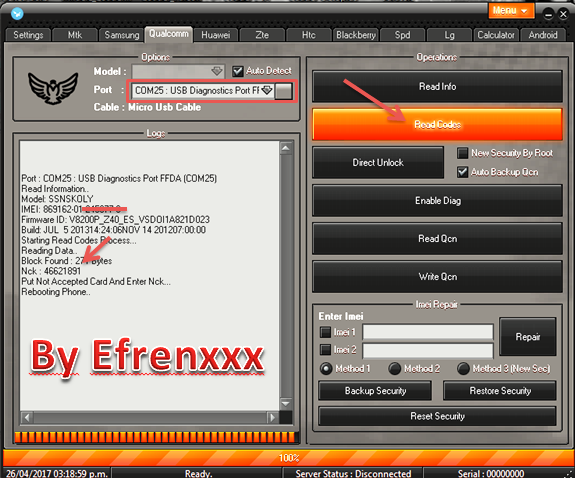Click the log horizontal scroll left arrow
Image resolution: width=575 pixels, height=478 pixels.
point(27,417)
